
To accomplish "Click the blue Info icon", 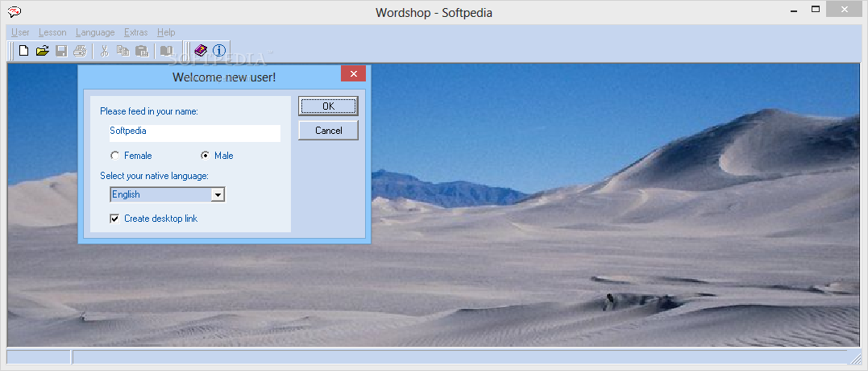I will (219, 51).
